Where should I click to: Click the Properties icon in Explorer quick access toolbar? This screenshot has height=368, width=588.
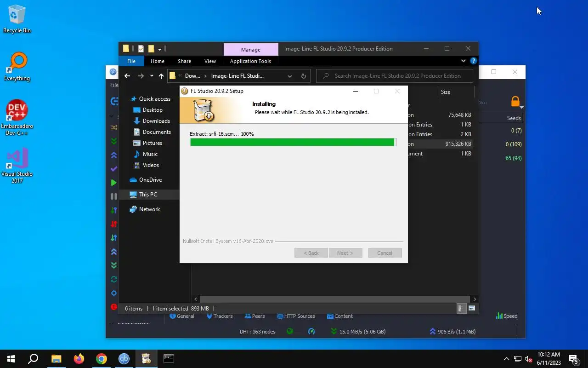point(141,49)
